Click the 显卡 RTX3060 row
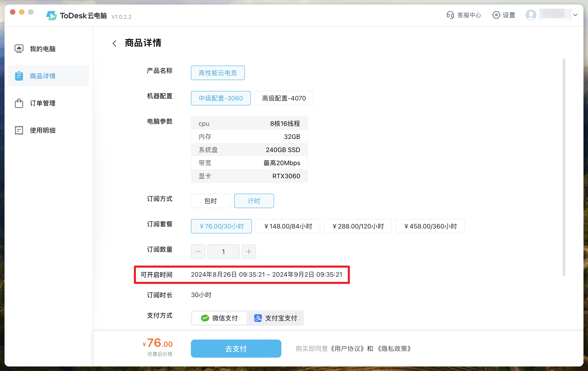The height and width of the screenshot is (371, 588). [x=249, y=176]
